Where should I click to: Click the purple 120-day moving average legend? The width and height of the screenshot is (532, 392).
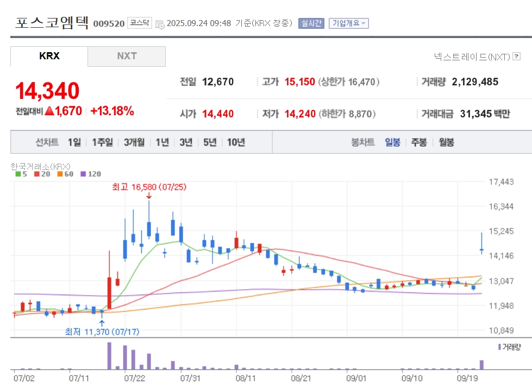tap(91, 174)
